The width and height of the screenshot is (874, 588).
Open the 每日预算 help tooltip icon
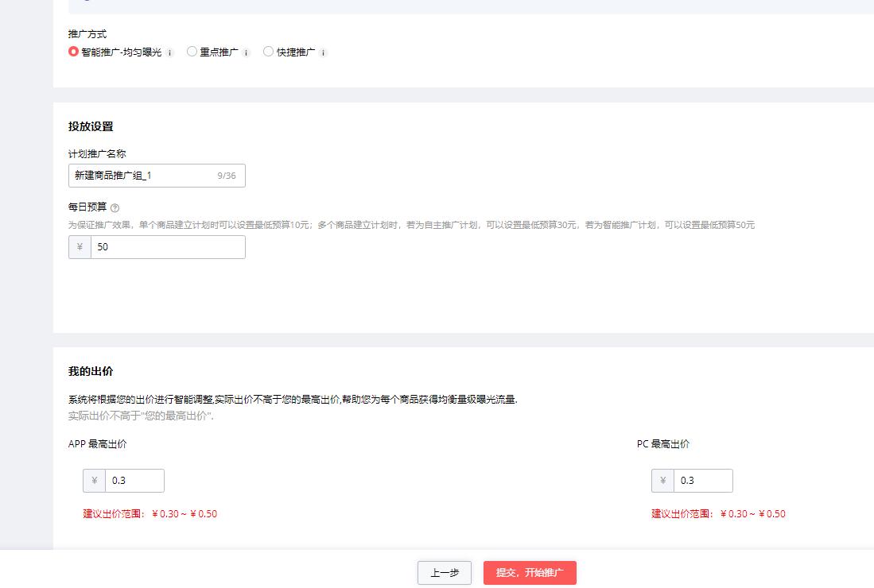tap(117, 207)
